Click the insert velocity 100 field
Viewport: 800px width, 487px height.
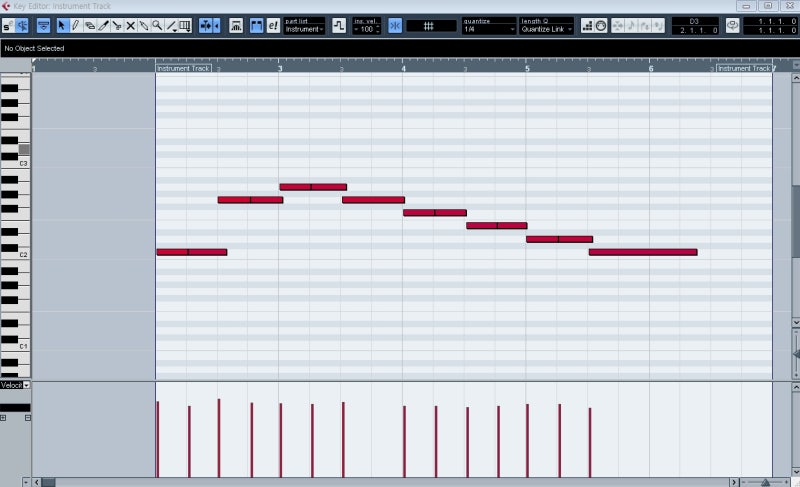tap(366, 30)
